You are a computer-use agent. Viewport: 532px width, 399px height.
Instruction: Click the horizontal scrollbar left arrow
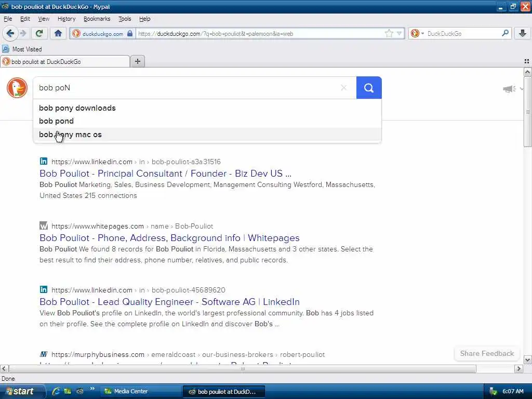(x=4, y=368)
